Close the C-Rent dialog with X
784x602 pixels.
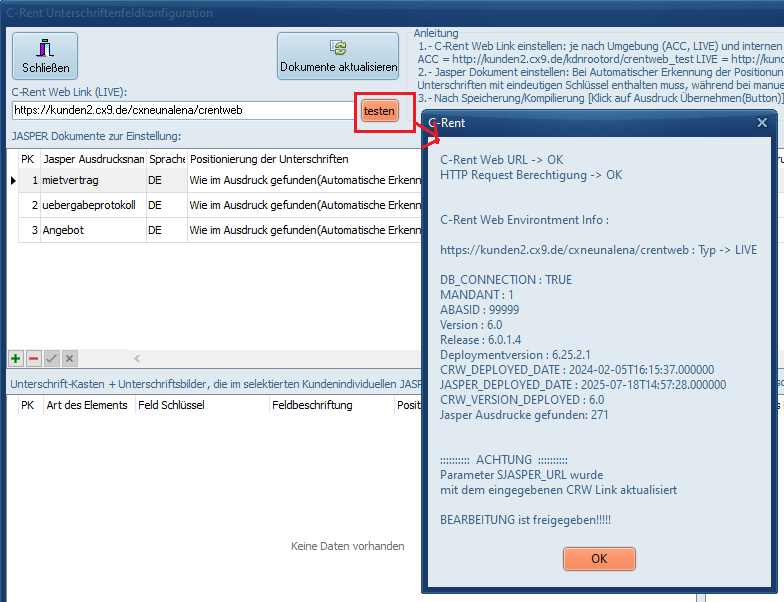[762, 123]
